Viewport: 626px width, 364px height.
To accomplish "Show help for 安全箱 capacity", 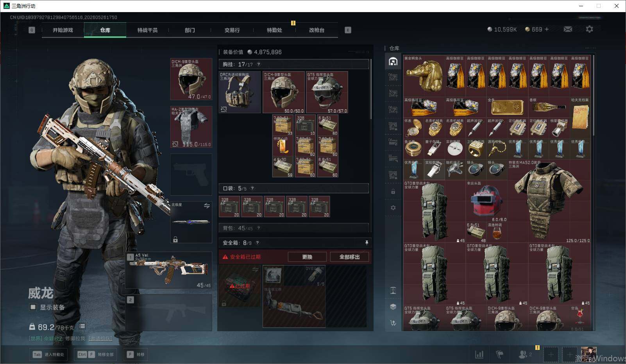I will 258,243.
